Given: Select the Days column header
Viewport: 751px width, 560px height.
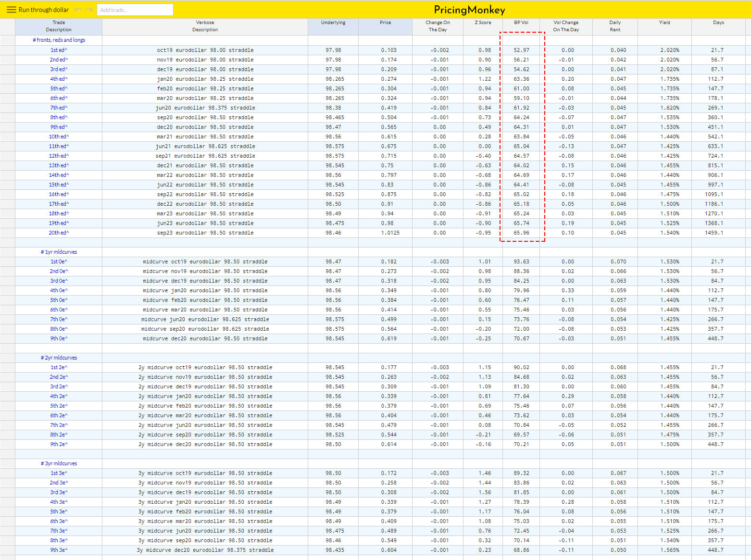Looking at the screenshot, I should [x=718, y=26].
